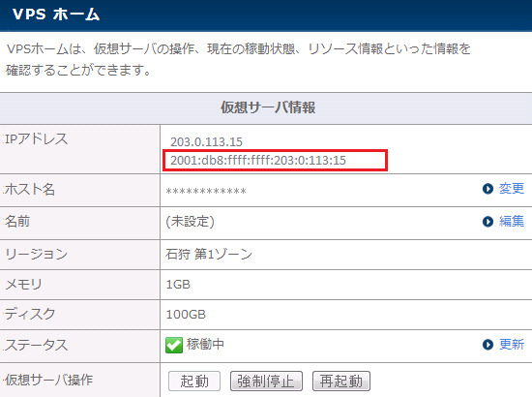Screen dimensions: 532x397
Task: Click the 100GB disk value
Action: pos(186,314)
